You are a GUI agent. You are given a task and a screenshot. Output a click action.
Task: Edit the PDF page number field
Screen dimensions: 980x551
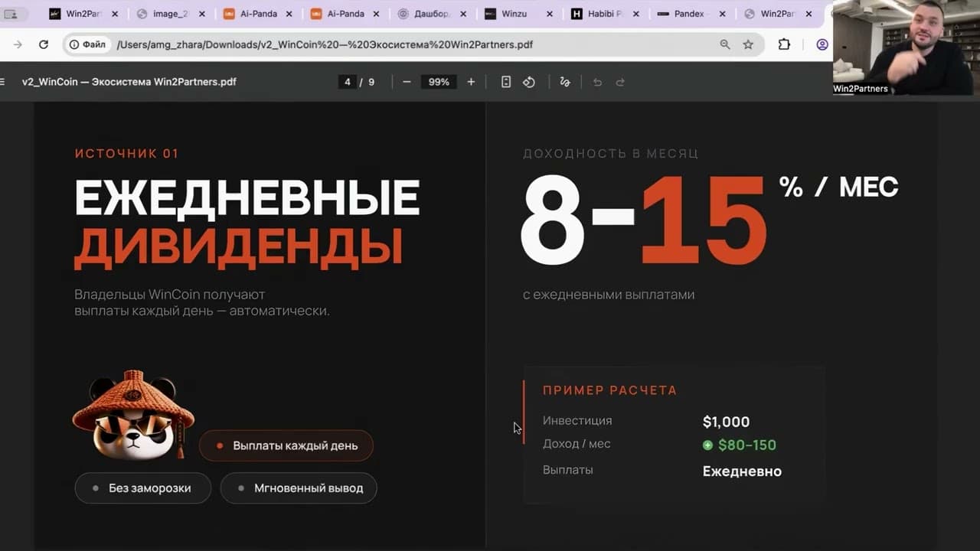tap(348, 82)
